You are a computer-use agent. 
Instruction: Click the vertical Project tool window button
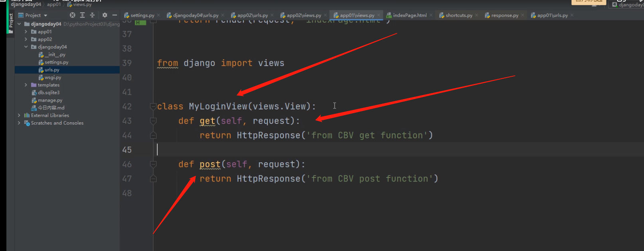tap(11, 23)
